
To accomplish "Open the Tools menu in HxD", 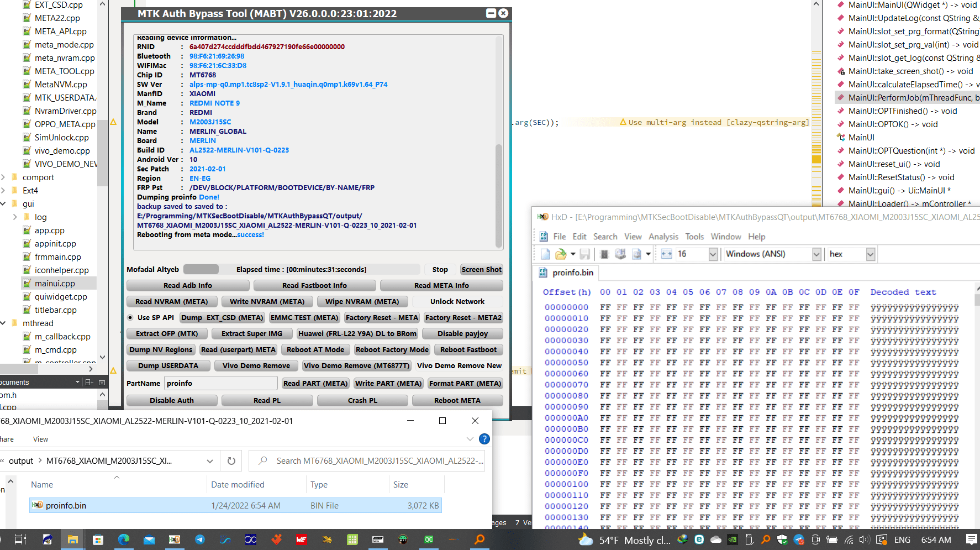I will 694,237.
